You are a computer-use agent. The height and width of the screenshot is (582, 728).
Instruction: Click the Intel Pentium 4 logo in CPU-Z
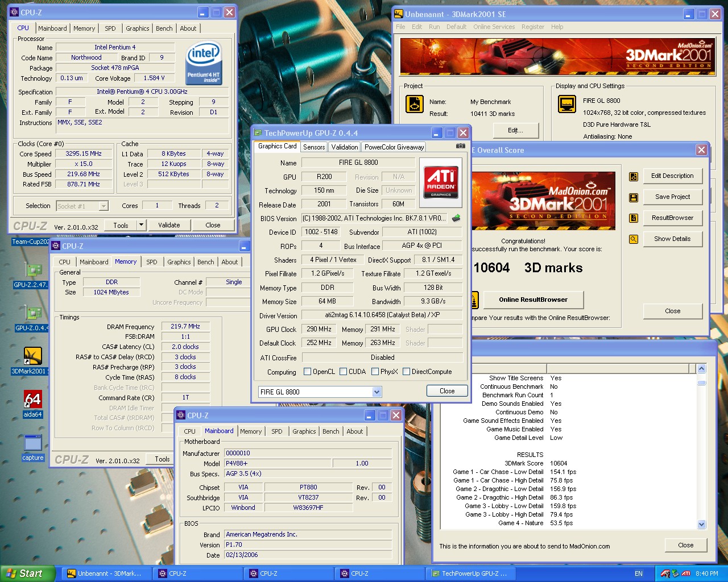click(204, 63)
